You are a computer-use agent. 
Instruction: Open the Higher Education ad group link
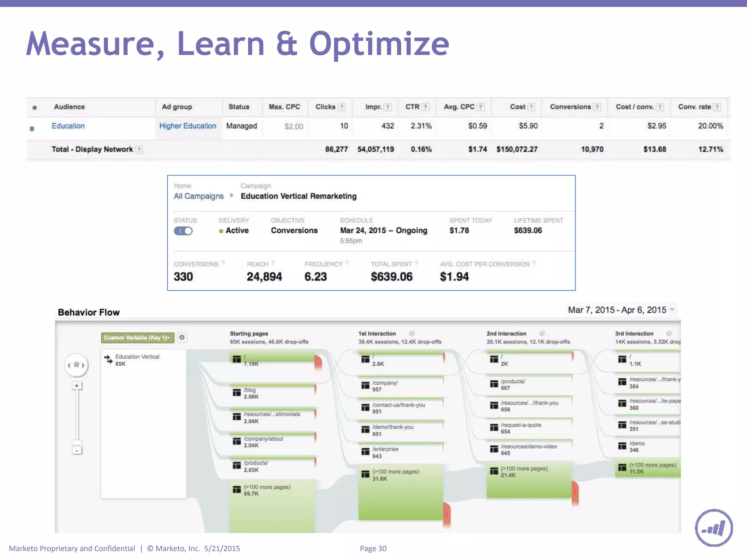187,126
